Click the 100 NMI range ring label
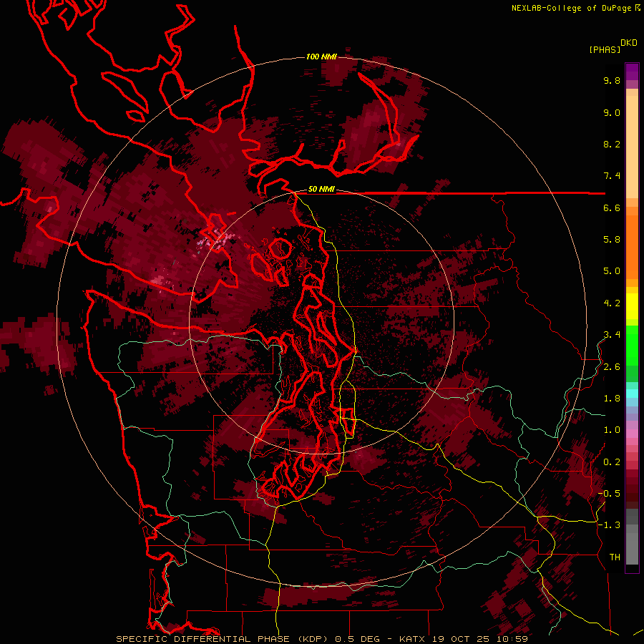This screenshot has height=644, width=644. (321, 57)
